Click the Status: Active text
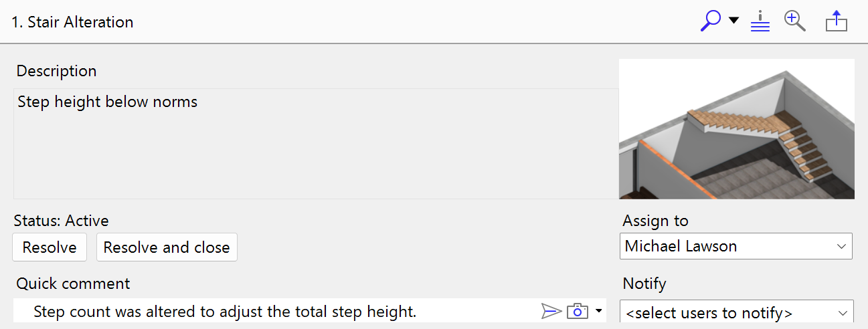Screen dimensions: 868x329 [x=62, y=221]
